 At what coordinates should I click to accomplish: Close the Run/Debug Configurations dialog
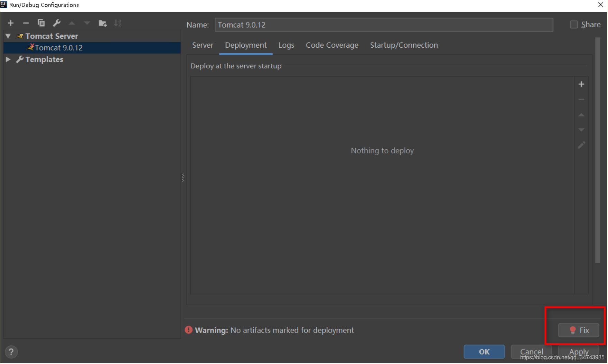click(x=601, y=5)
